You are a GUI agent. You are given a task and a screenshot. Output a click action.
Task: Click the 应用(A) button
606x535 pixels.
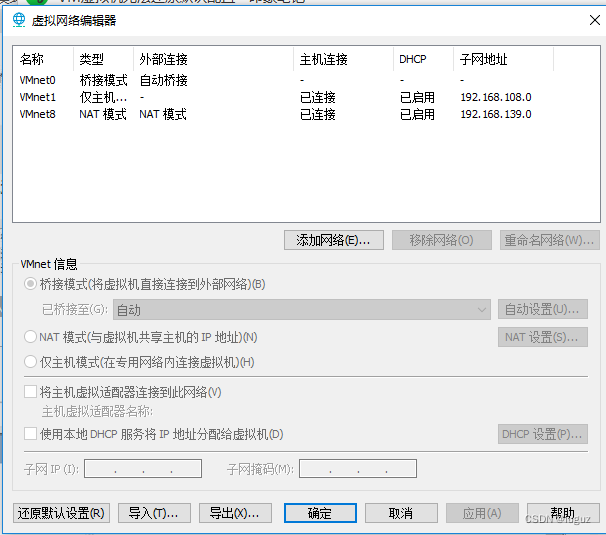tap(482, 513)
